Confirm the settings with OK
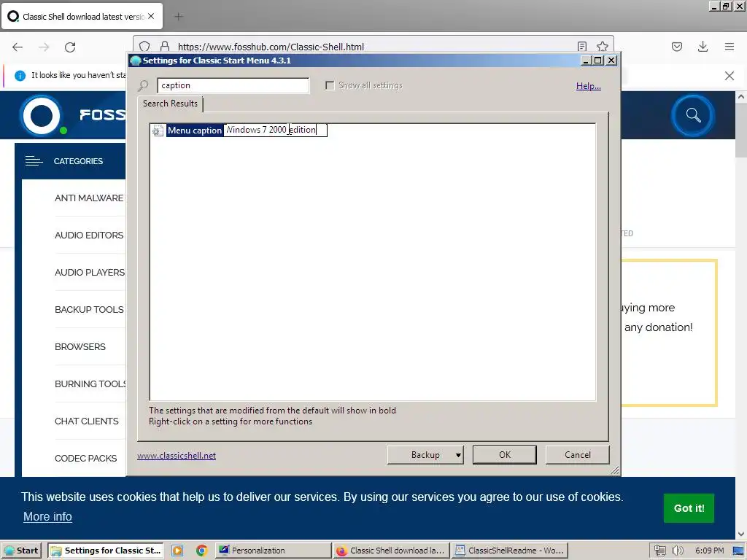Screen dimensions: 747x560 coord(505,455)
